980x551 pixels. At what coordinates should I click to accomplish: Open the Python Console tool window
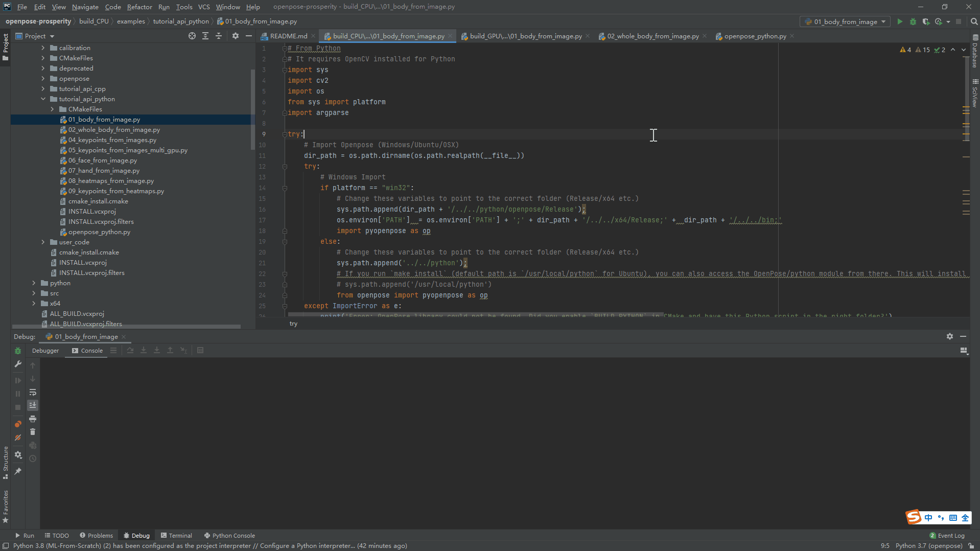229,535
